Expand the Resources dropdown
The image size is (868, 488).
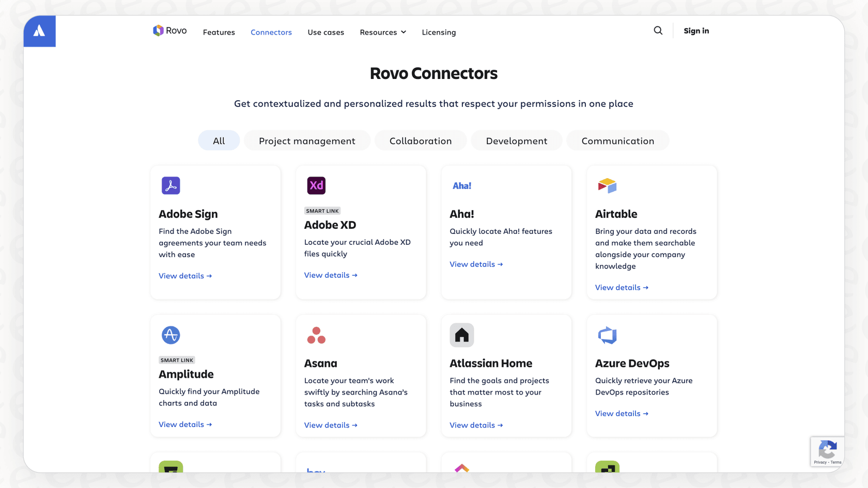(x=382, y=32)
